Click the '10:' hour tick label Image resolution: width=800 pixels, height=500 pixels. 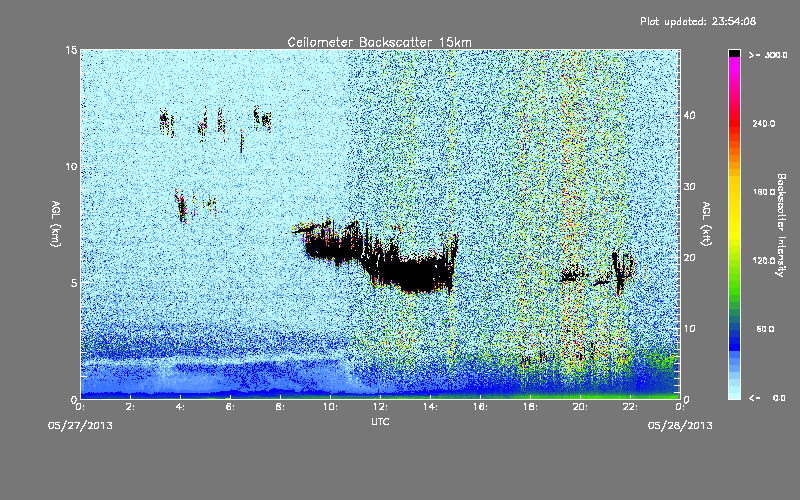(330, 407)
